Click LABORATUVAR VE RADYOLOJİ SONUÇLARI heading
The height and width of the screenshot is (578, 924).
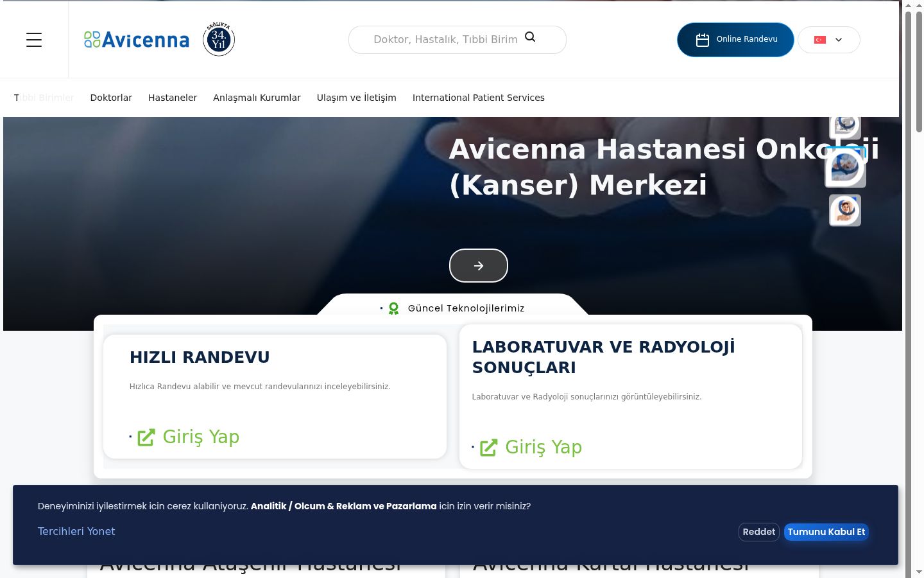[604, 357]
